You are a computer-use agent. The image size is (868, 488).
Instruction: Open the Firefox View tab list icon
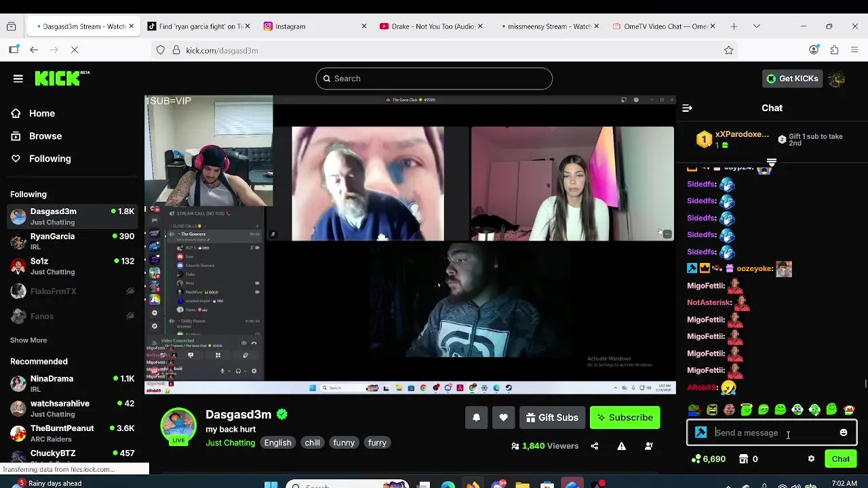(x=11, y=26)
